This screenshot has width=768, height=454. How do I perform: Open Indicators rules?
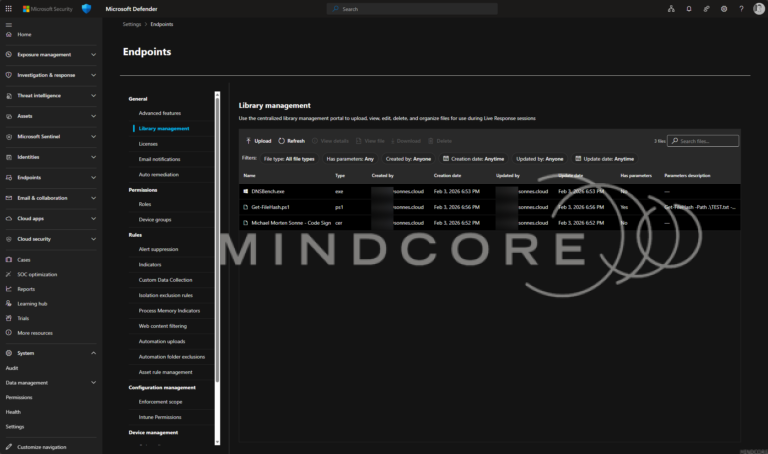[x=150, y=264]
